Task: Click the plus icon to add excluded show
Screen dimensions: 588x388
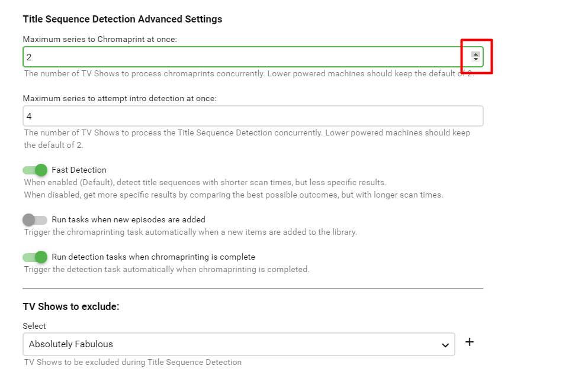Action: (x=470, y=342)
